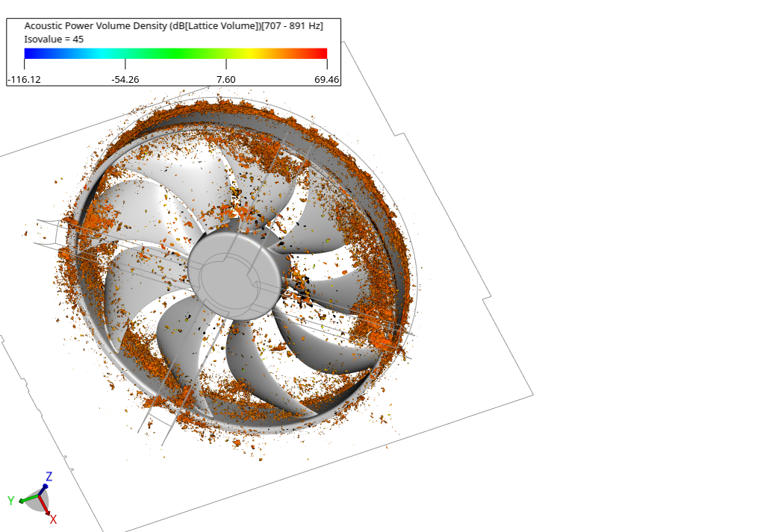This screenshot has height=532, width=757.
Task: Click the Z axis label of triad
Action: coord(49,477)
